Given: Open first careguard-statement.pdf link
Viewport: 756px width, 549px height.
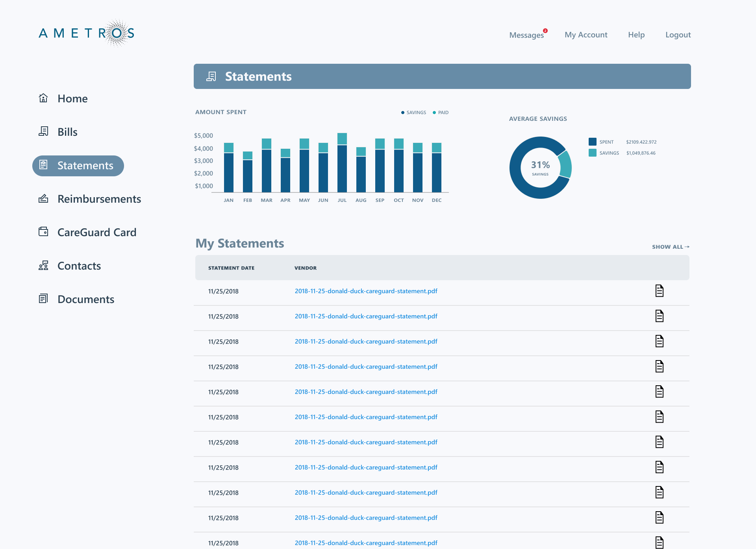Looking at the screenshot, I should [x=366, y=291].
